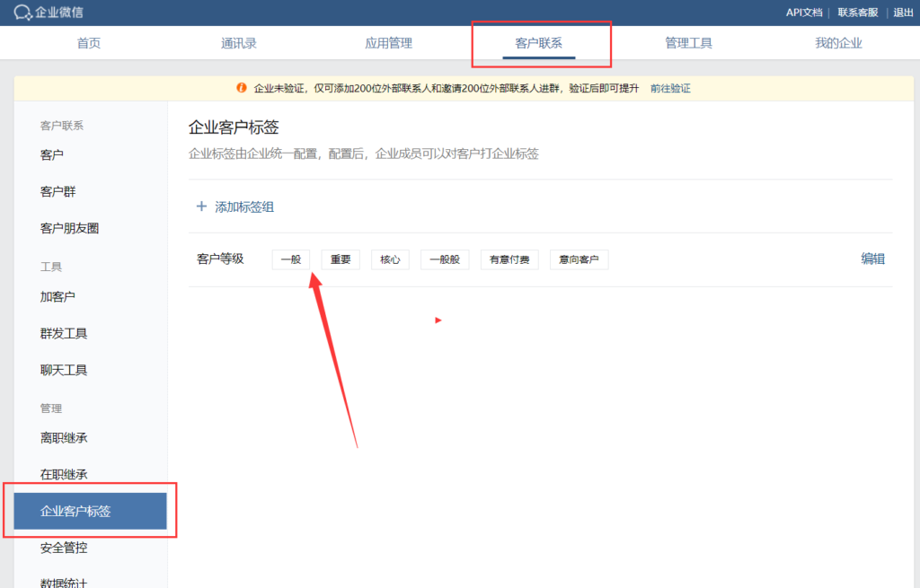Open 数据统计 in the sidebar
920x588 pixels.
click(64, 583)
